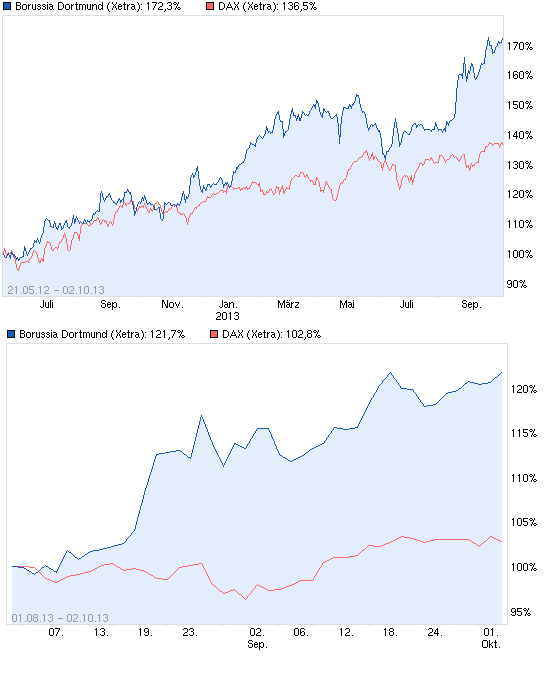Image resolution: width=545 pixels, height=680 pixels.
Task: Click the blue Borussia Dortmund legend square, top chart
Action: pyautogui.click(x=7, y=7)
